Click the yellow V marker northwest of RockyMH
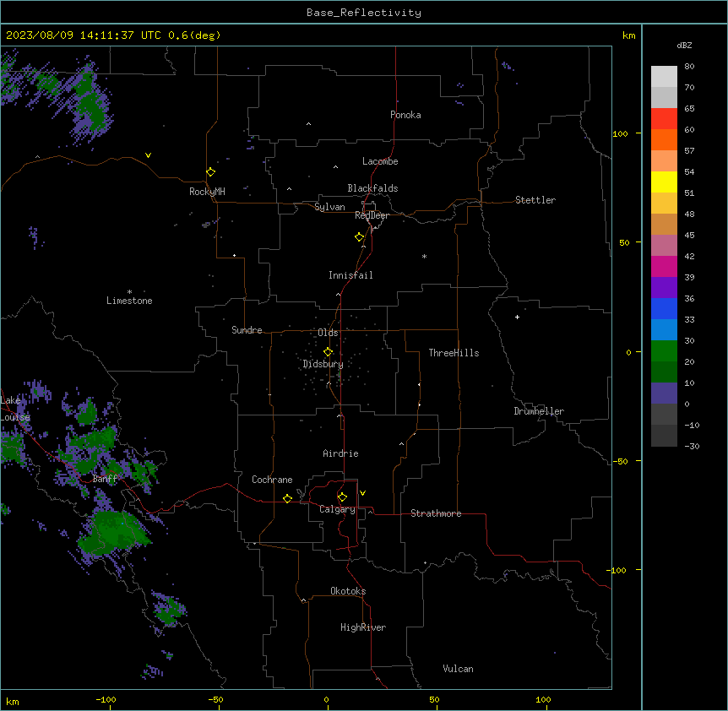 tap(148, 155)
